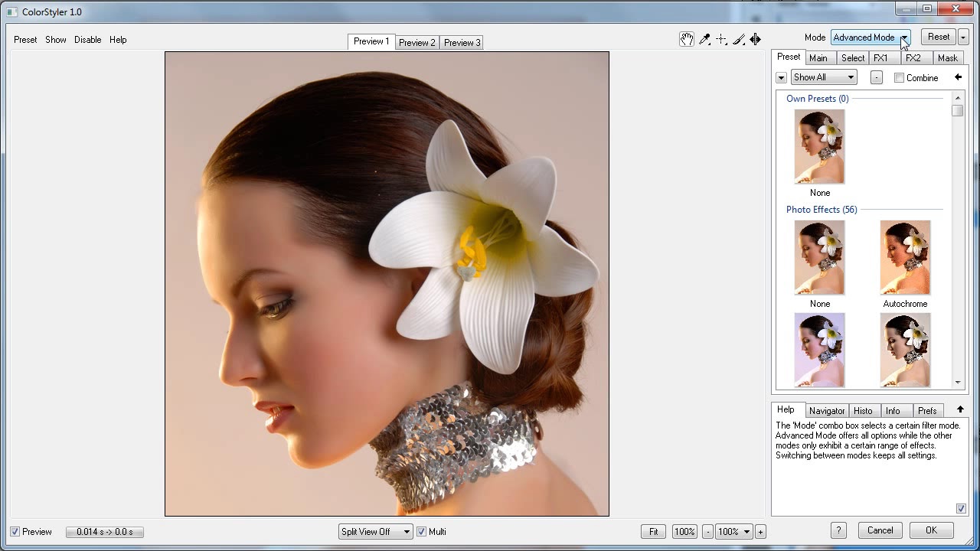
Task: Switch to the Select tab
Action: click(853, 58)
